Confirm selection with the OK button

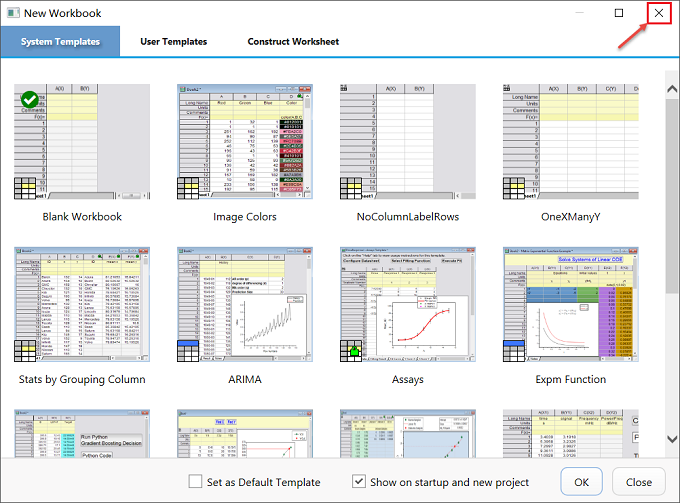(581, 482)
